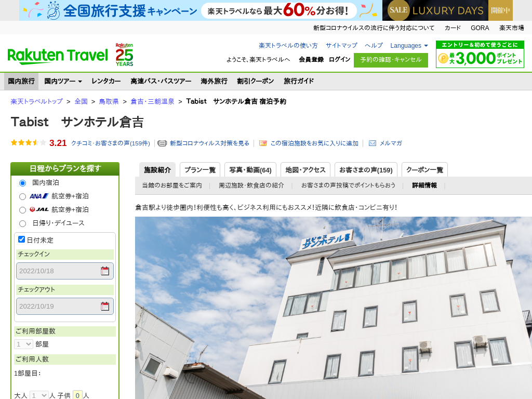Switch to the プラン一覧 tab
This screenshot has width=532, height=399.
tap(200, 170)
